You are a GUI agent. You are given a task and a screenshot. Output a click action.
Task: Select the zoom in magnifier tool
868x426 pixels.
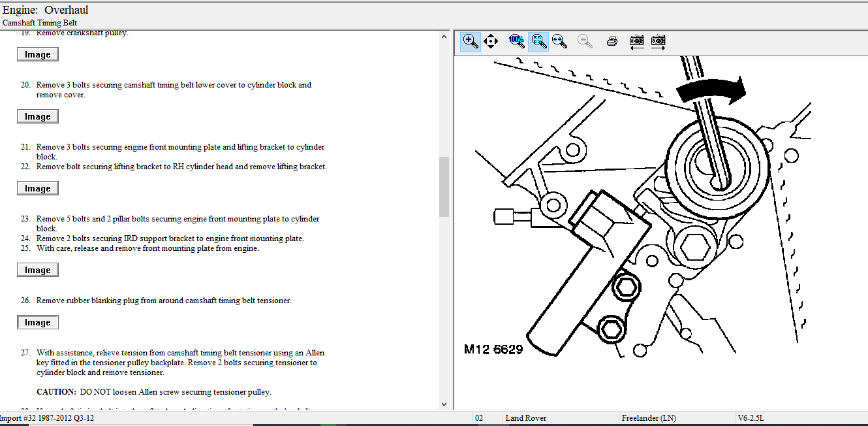471,41
